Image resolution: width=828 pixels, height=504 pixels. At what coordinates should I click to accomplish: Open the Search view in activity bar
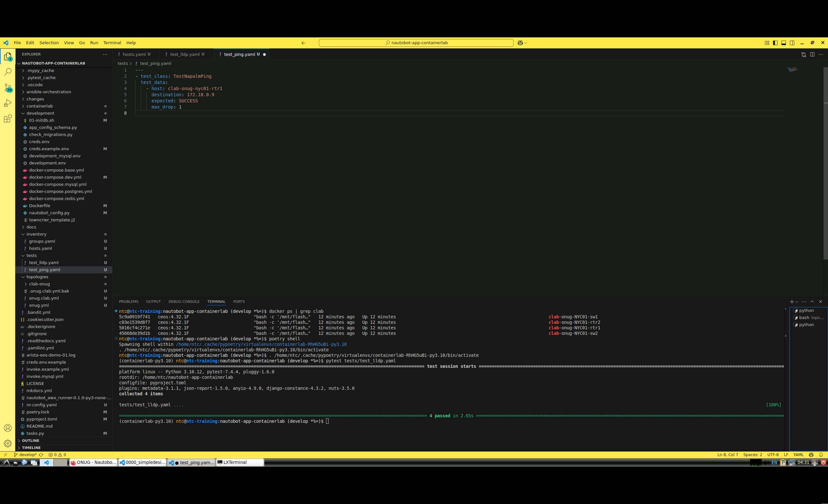tap(8, 72)
